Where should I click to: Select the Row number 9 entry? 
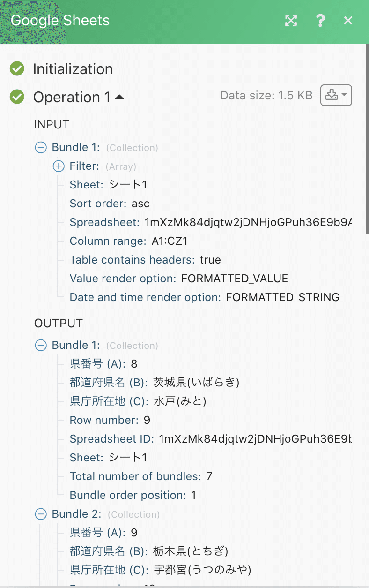[x=110, y=420]
